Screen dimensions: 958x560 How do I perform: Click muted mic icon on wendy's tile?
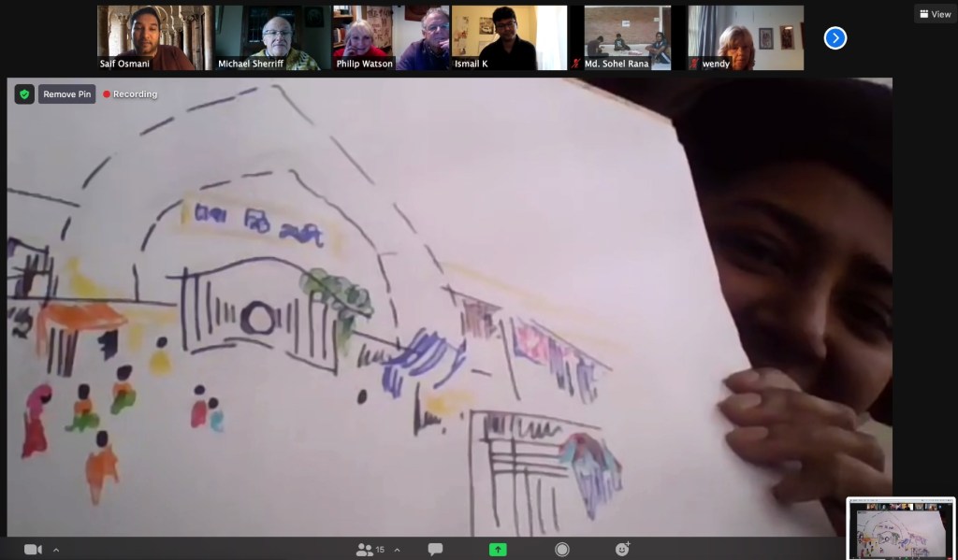(695, 65)
